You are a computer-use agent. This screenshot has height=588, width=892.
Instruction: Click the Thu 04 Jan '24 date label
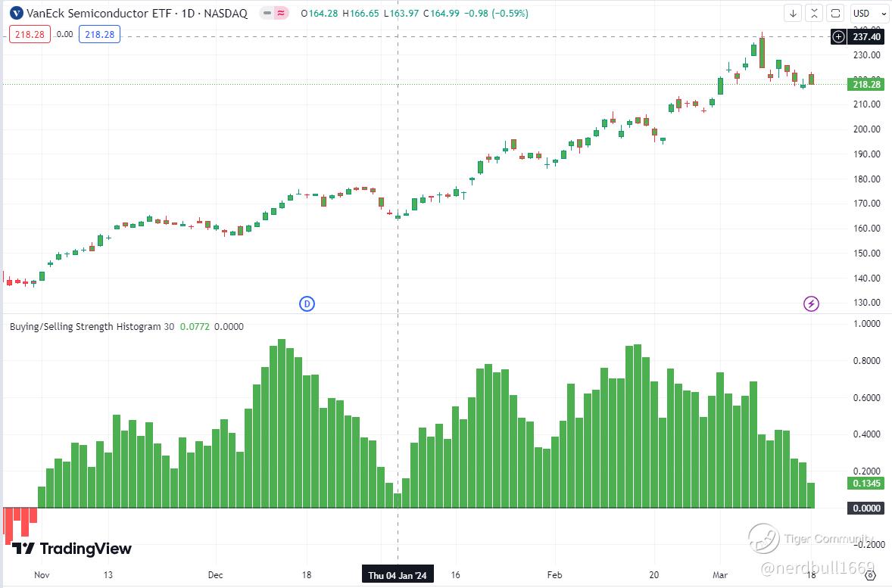point(398,575)
